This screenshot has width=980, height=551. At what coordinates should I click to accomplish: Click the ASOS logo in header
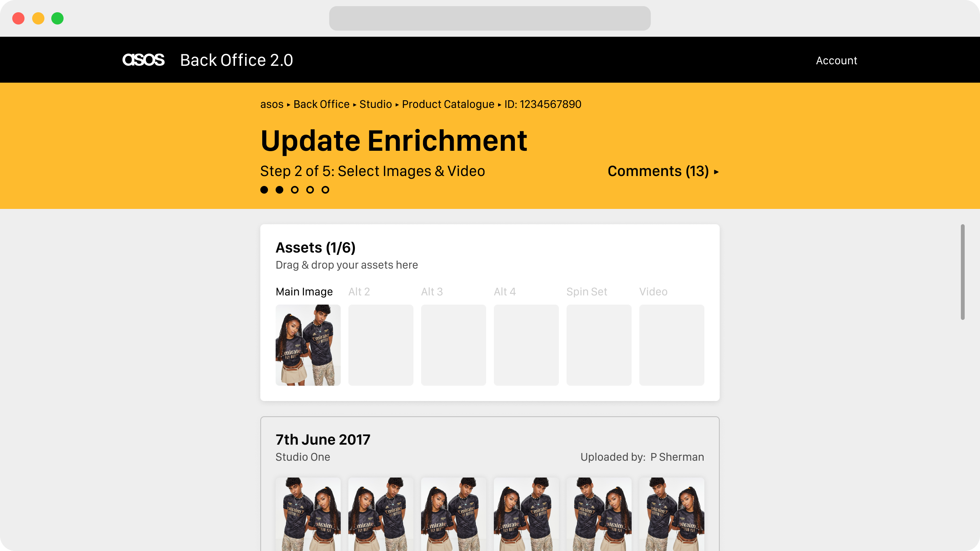click(143, 60)
